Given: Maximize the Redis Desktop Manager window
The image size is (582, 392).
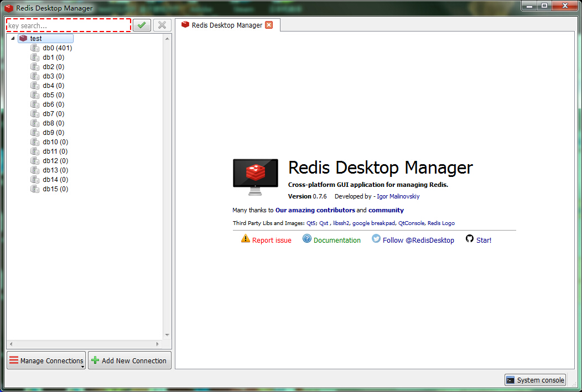Looking at the screenshot, I should (544, 6).
